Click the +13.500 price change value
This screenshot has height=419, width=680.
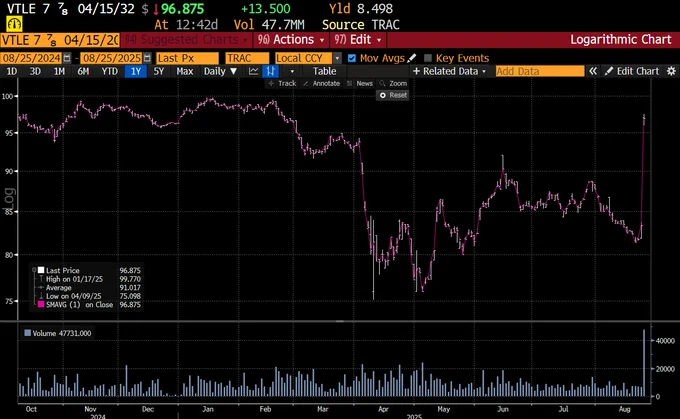265,9
